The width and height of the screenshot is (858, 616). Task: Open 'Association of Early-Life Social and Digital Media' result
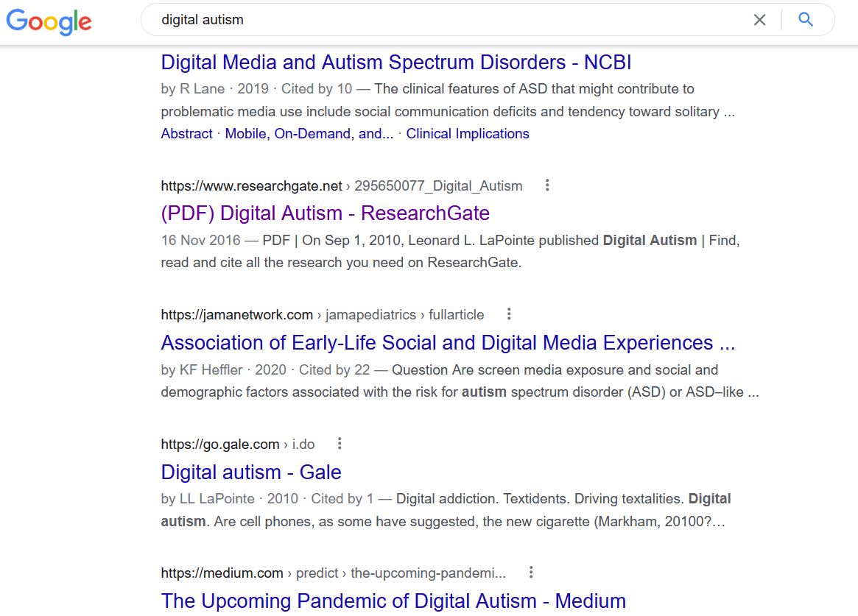[448, 342]
